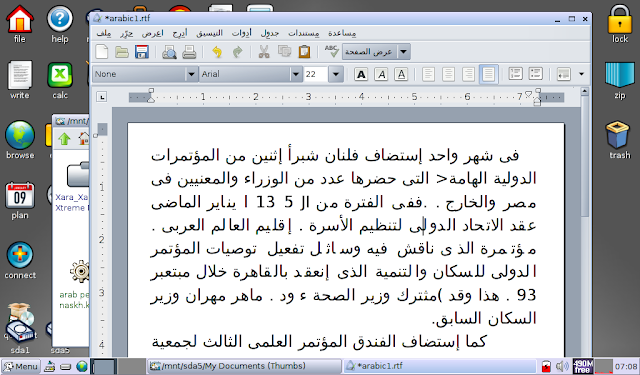Click the globe icon in taskbar tray

(82, 366)
